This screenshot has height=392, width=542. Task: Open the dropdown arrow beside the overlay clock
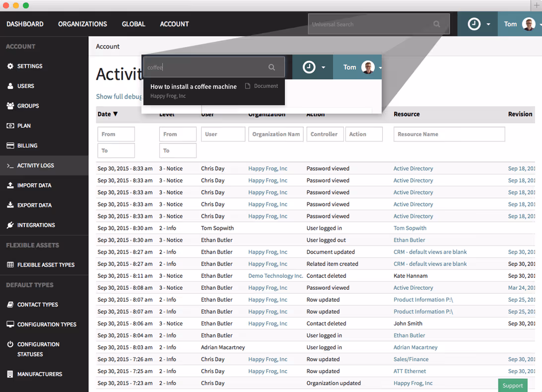click(x=323, y=67)
